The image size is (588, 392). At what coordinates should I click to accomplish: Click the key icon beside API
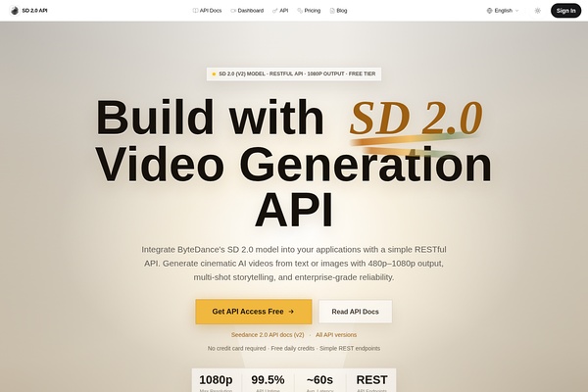[x=274, y=11]
